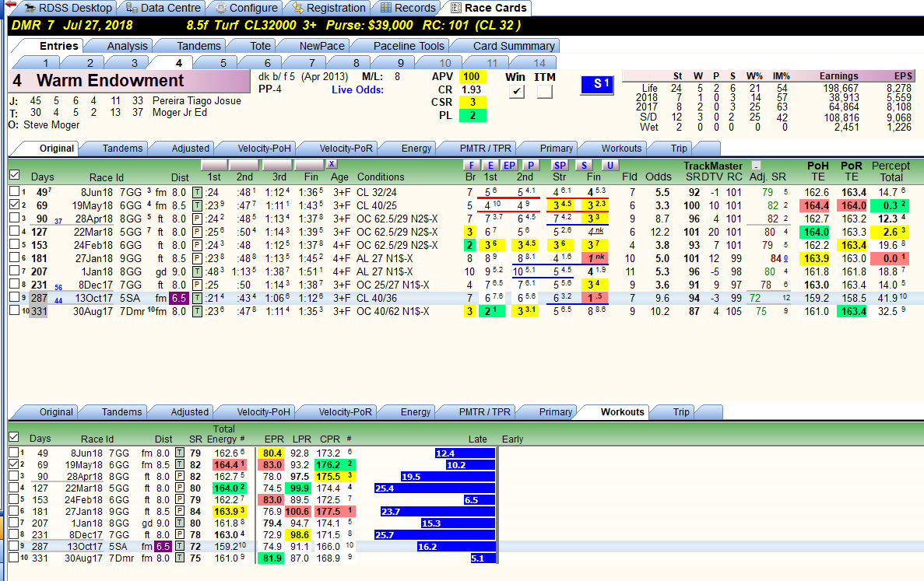Toggle the select-all checkbox beside Days header
Image resolution: width=924 pixels, height=581 pixels.
(x=15, y=175)
